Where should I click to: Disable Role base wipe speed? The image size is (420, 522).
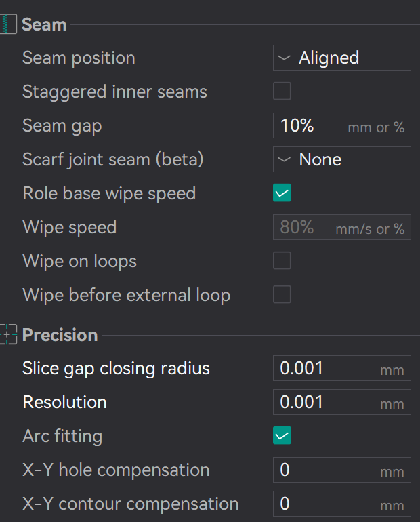click(282, 193)
